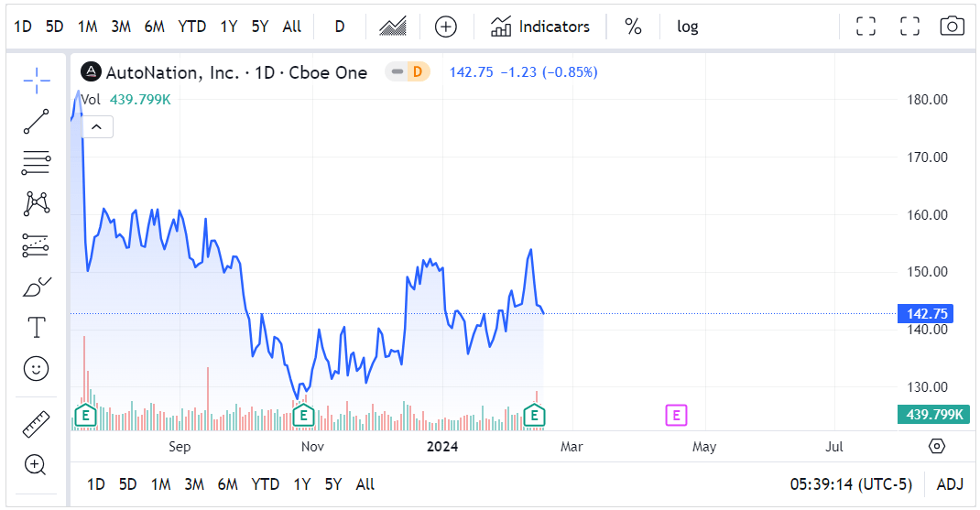Select the 6M range in top bar

point(155,27)
